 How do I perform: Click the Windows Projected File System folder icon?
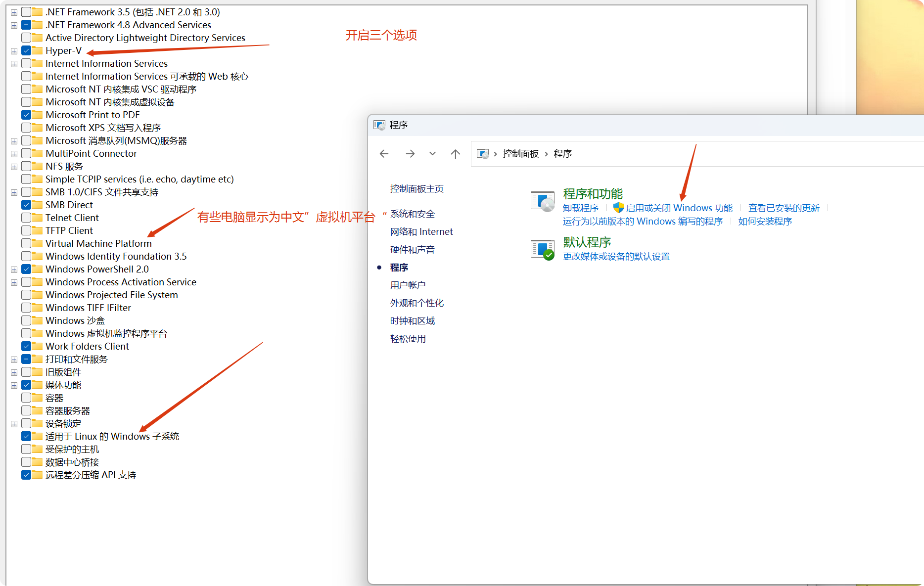(37, 295)
